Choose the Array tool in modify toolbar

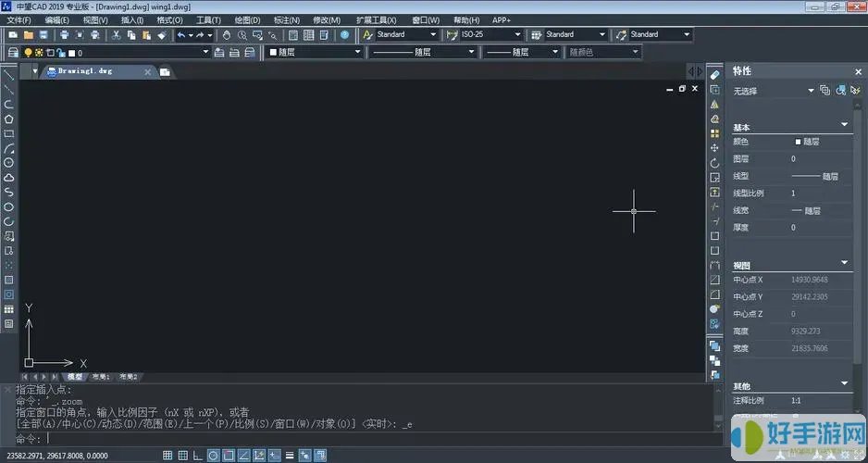click(714, 133)
